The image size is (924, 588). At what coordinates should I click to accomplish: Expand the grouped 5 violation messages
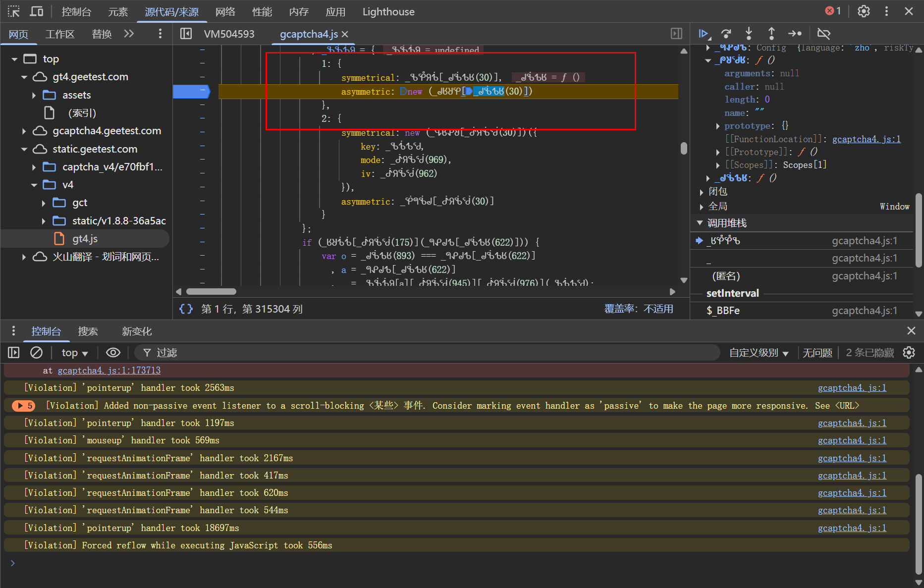pos(23,406)
